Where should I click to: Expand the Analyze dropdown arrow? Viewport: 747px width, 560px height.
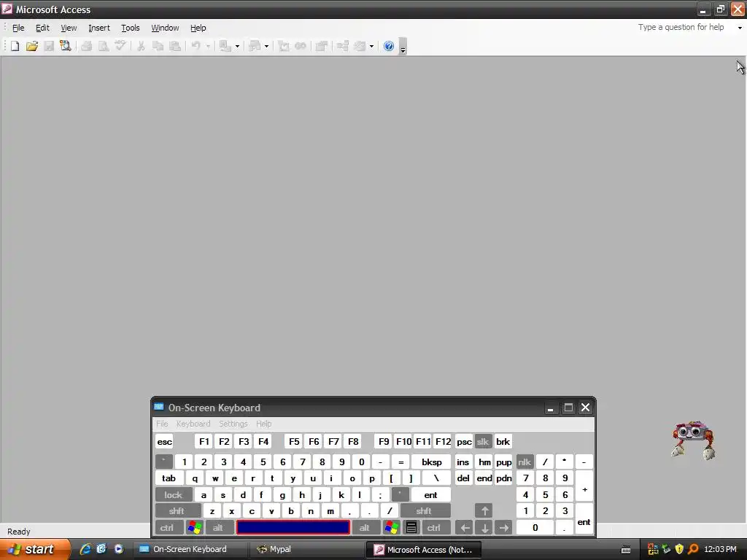(266, 46)
